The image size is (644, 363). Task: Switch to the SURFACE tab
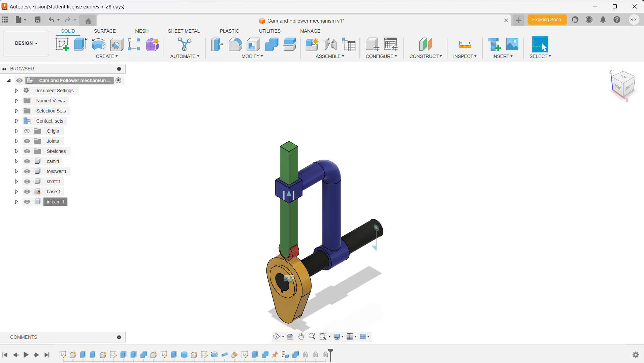click(105, 31)
